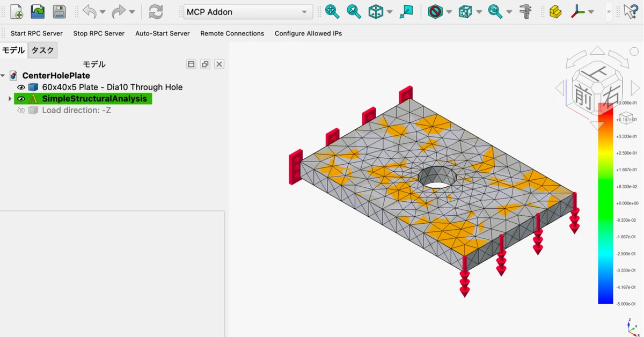Open standard views dropdown arrow

pyautogui.click(x=390, y=12)
